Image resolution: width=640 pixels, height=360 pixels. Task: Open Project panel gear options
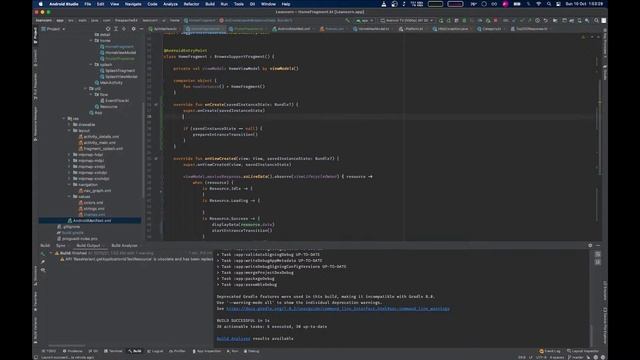click(133, 29)
